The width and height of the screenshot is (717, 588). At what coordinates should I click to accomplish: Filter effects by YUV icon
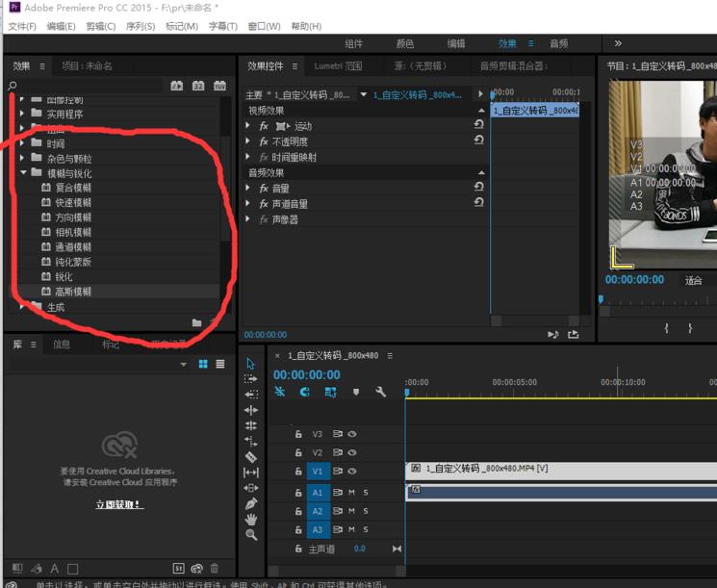click(220, 86)
